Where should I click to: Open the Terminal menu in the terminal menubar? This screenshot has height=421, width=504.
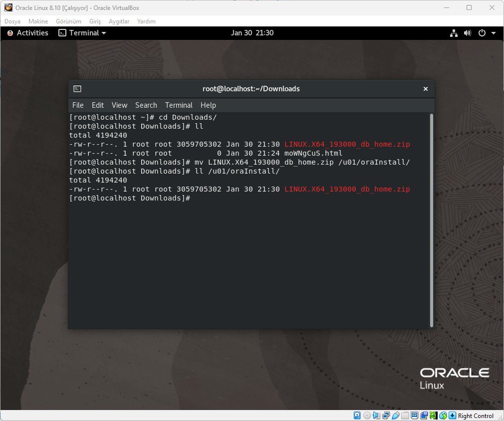coord(179,105)
